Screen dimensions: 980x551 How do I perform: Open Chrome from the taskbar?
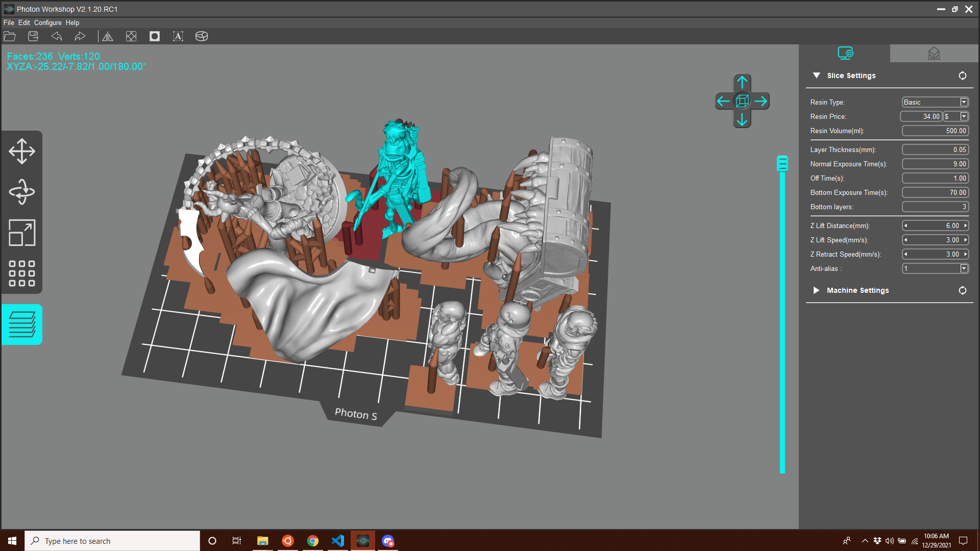[x=312, y=541]
